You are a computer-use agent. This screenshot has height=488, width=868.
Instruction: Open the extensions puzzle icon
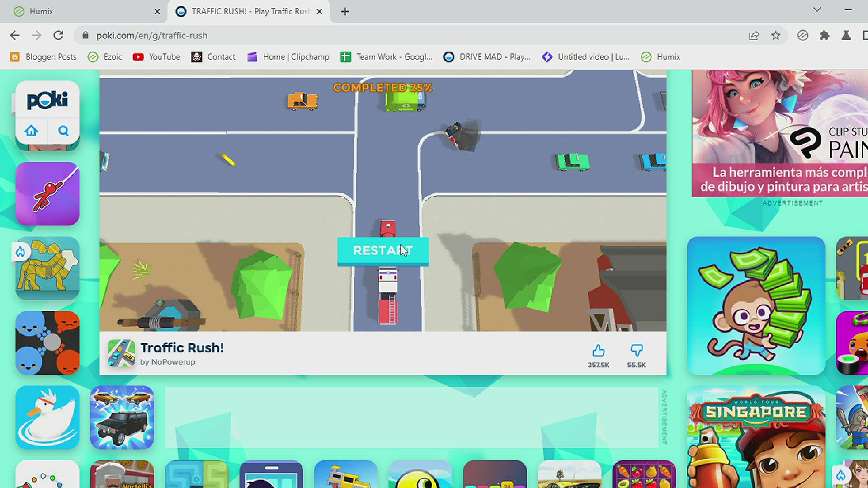825,35
